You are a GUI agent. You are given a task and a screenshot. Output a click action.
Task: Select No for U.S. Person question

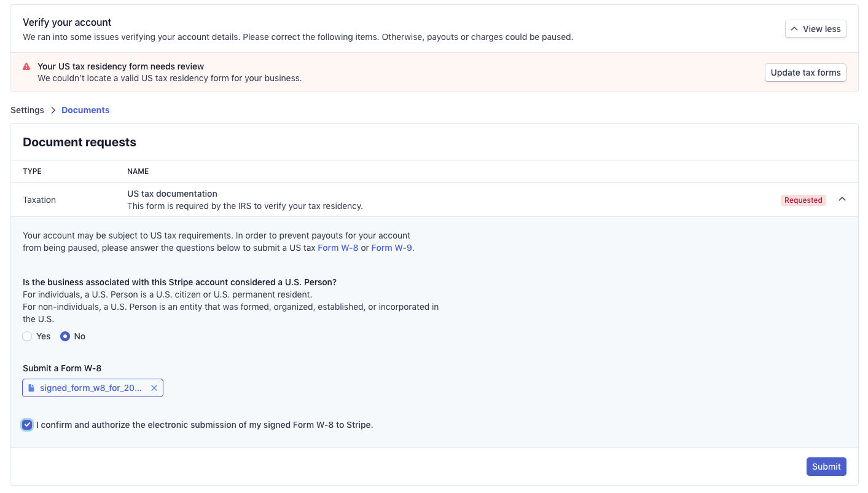point(65,336)
